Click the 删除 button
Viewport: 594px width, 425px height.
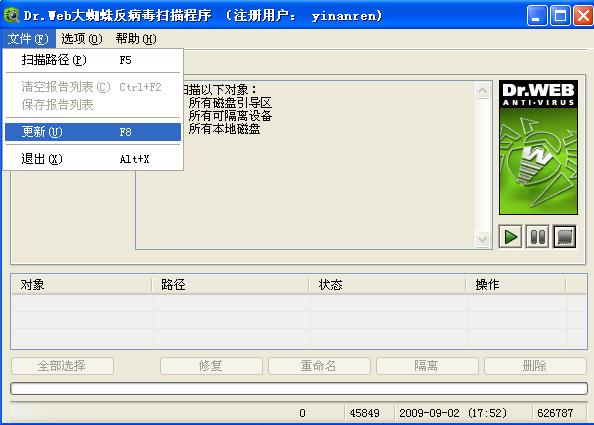click(x=535, y=366)
